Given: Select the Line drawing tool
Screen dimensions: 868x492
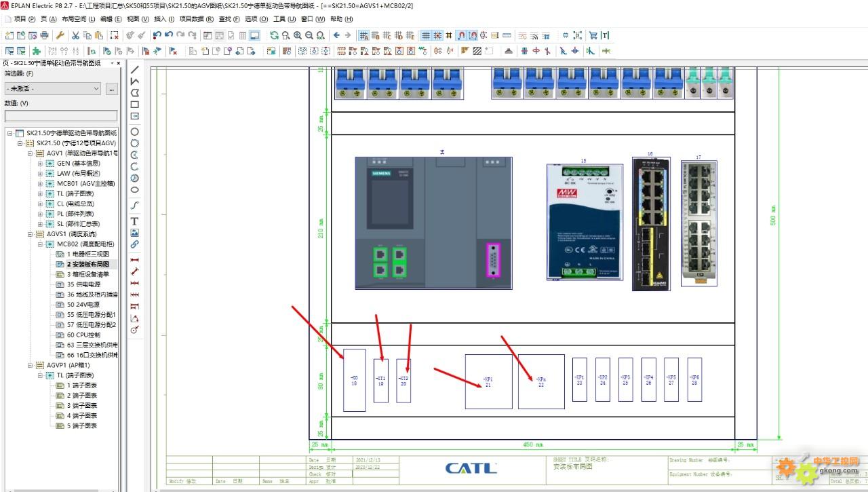Looking at the screenshot, I should [x=135, y=69].
